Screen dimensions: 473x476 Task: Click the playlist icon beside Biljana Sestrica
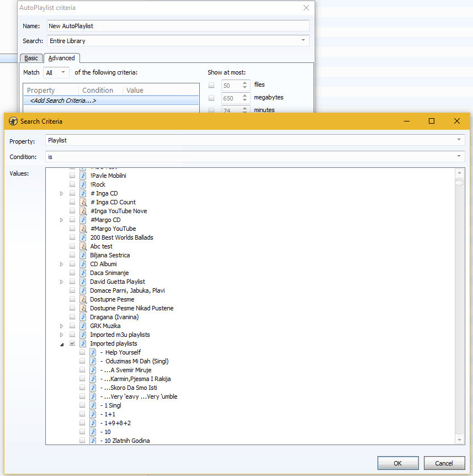point(83,255)
